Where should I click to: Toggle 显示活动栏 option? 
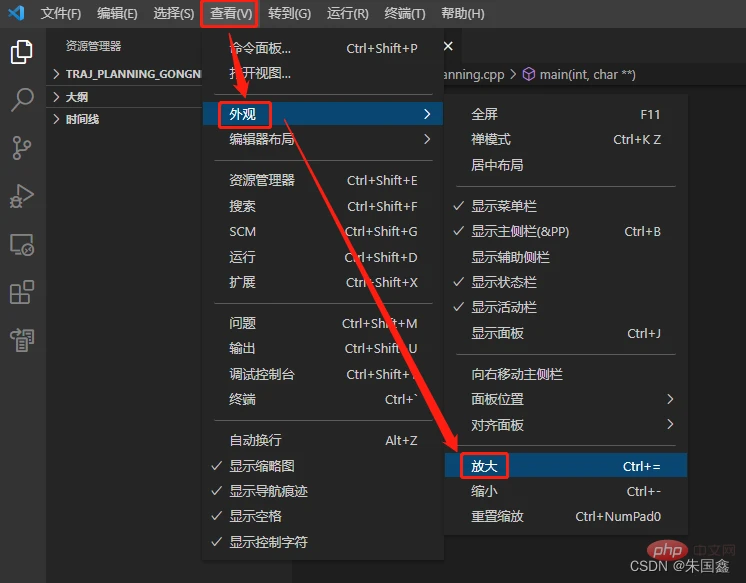click(566, 307)
